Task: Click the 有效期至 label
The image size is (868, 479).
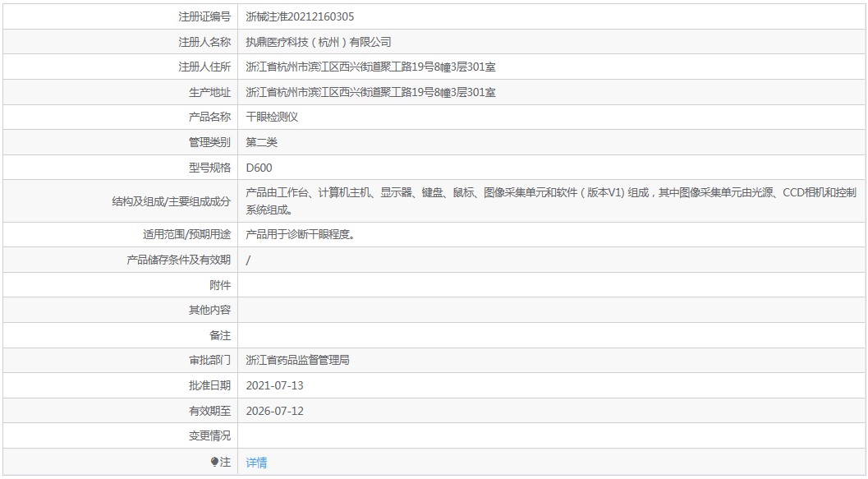Action: tap(209, 411)
